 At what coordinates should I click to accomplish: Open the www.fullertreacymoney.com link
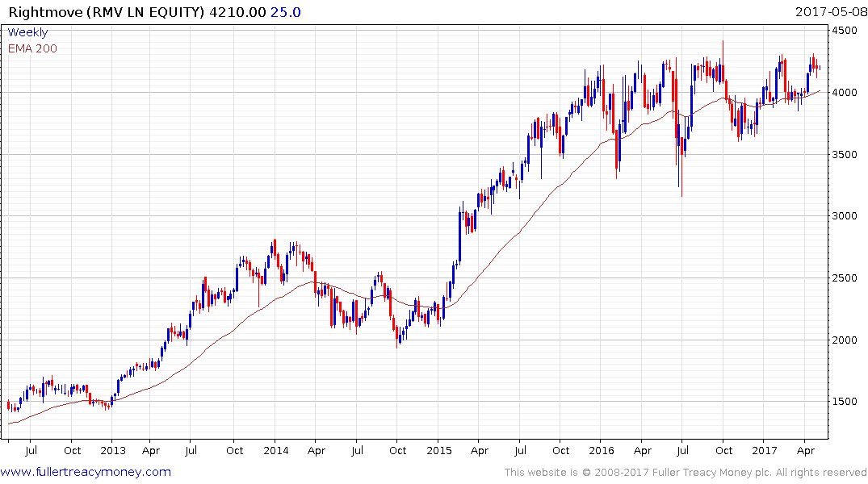pos(86,472)
